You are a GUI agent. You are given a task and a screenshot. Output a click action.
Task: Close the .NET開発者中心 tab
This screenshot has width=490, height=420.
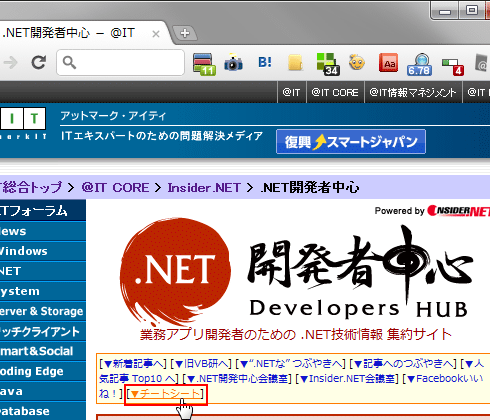(x=156, y=34)
